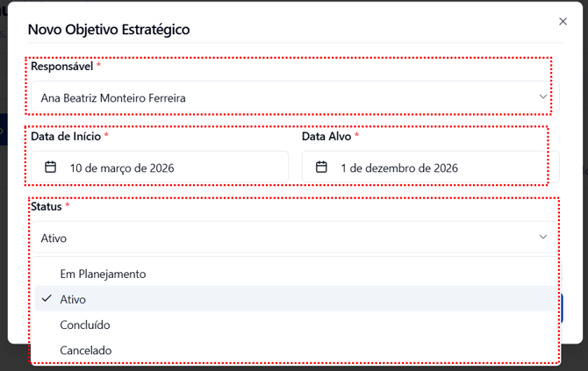Screen dimensions: 588x371
Task: Click the Data de Início label
Action: (x=66, y=137)
